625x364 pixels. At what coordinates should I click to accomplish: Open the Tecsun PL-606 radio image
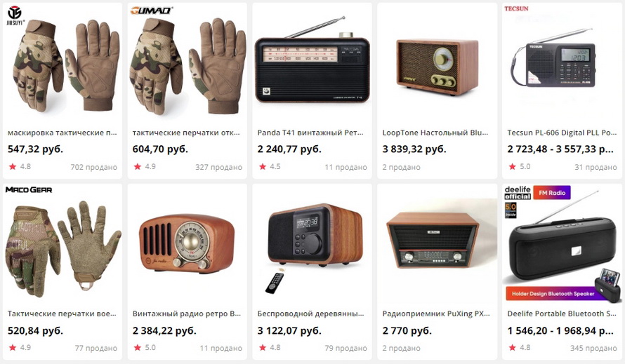click(x=553, y=58)
